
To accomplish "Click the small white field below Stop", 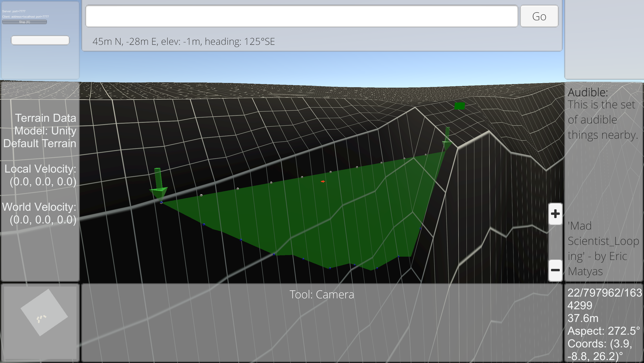I will click(x=40, y=40).
